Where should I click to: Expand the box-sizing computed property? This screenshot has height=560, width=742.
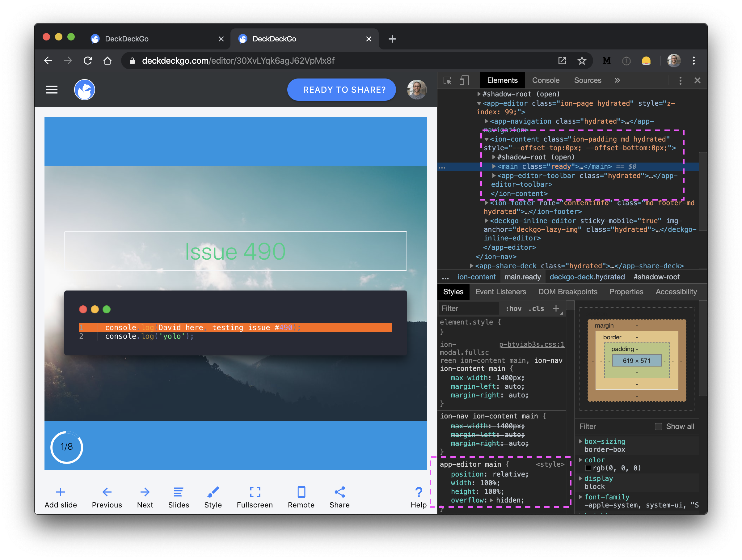click(580, 441)
